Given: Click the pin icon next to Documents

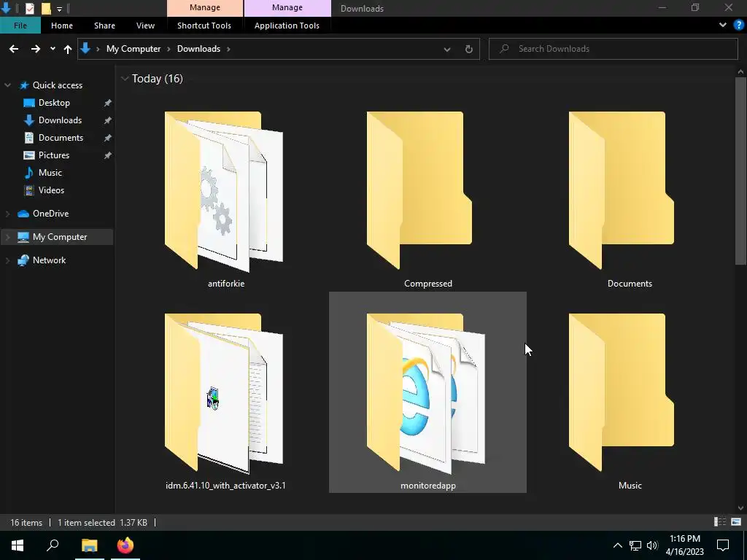Looking at the screenshot, I should click(108, 138).
